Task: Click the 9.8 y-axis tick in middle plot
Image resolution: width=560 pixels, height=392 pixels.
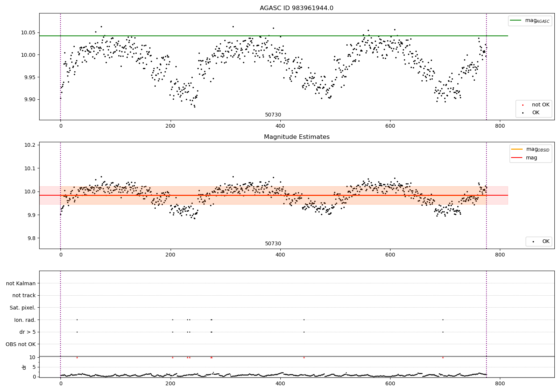Action: (31, 239)
